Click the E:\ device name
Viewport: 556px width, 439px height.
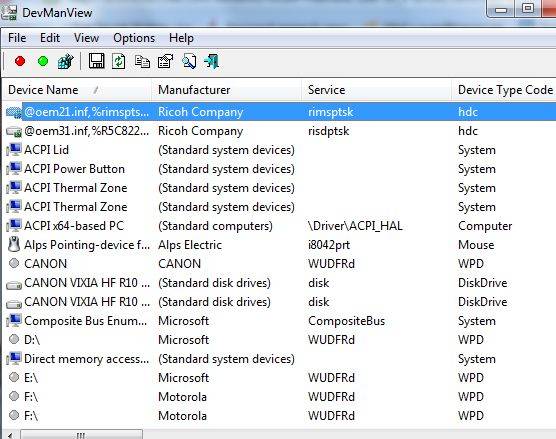point(31,378)
